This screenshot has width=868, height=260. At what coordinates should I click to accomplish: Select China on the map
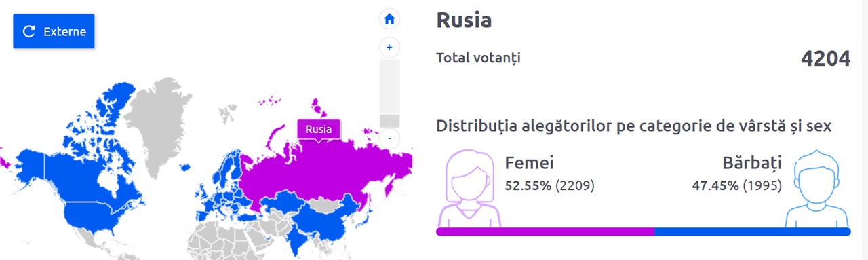tap(325, 217)
